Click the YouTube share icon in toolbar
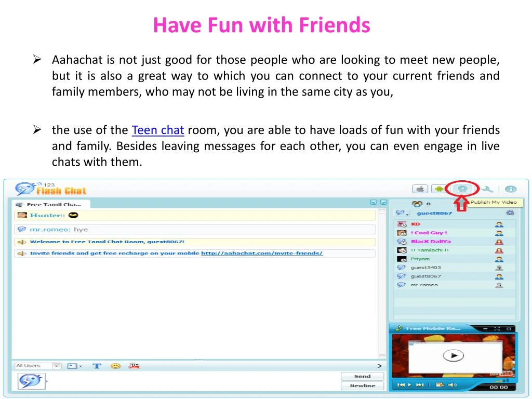This screenshot has width=532, height=399. pyautogui.click(x=135, y=366)
